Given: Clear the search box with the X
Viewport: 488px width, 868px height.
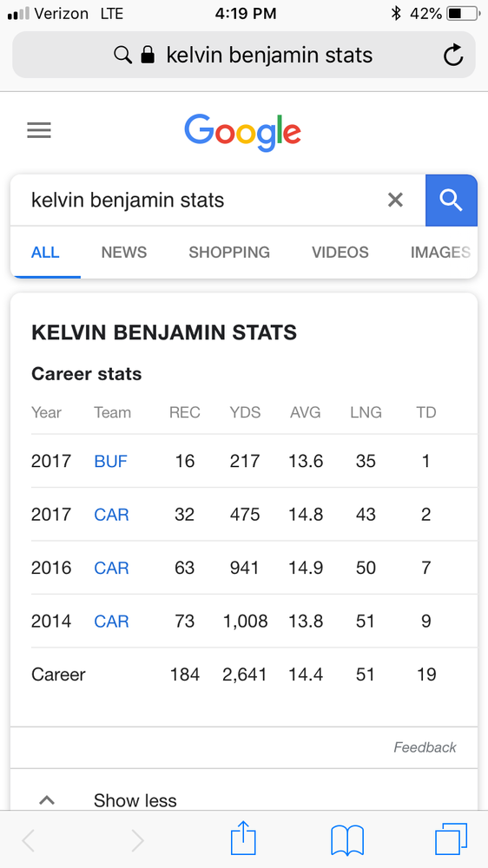Looking at the screenshot, I should (x=395, y=200).
